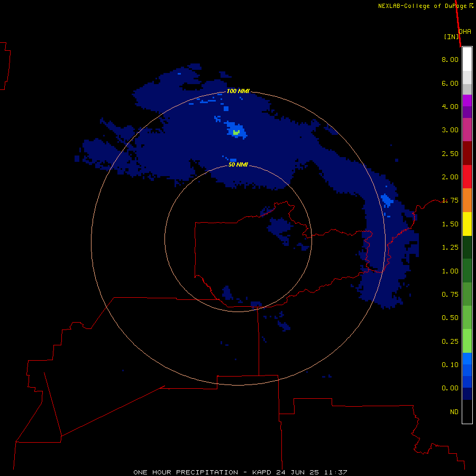Screen dimensions: 476x476
Task: Select the black ND swatch in legend
Action: (467, 411)
